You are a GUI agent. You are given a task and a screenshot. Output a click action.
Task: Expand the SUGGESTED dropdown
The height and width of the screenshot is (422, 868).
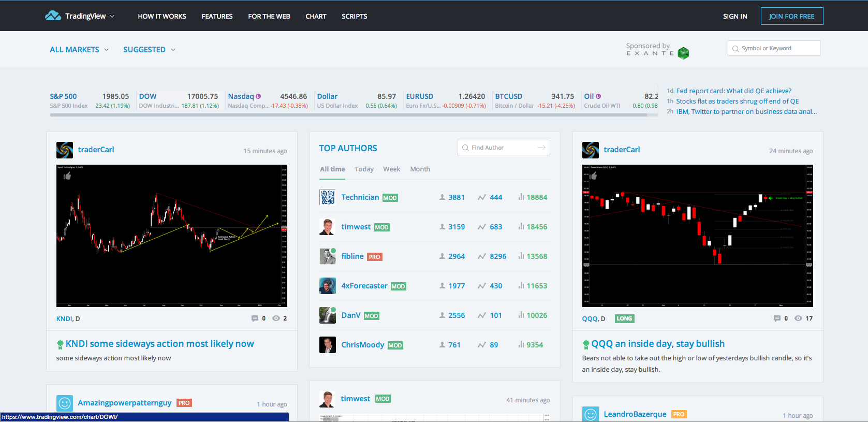tap(149, 50)
